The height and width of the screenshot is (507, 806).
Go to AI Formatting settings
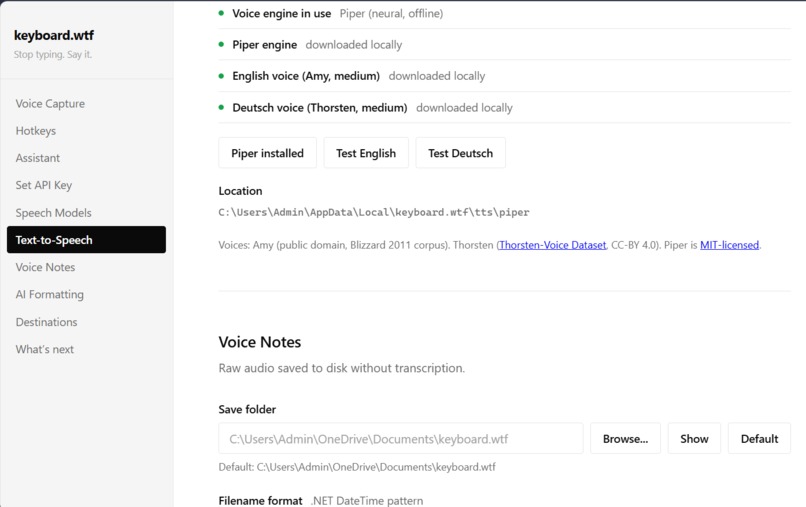coord(49,294)
